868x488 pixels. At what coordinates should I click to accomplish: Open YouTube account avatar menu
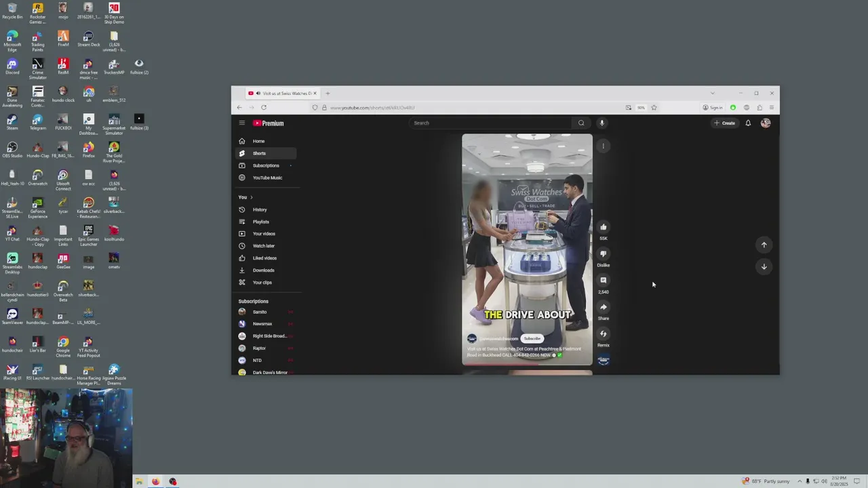point(766,123)
